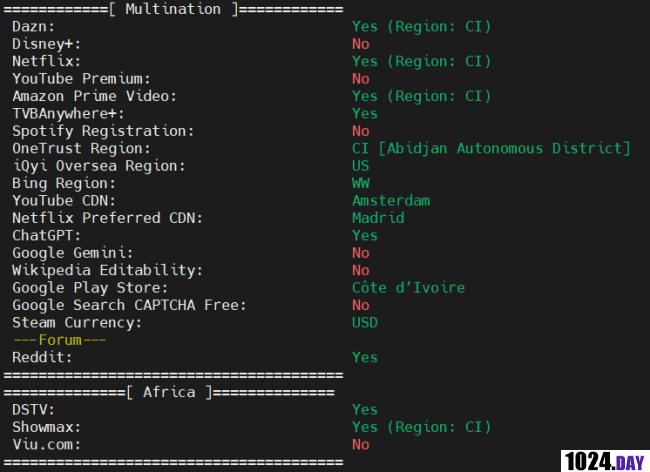
Task: Click the Netflix Preferred CDN Madrid value
Action: pos(378,218)
